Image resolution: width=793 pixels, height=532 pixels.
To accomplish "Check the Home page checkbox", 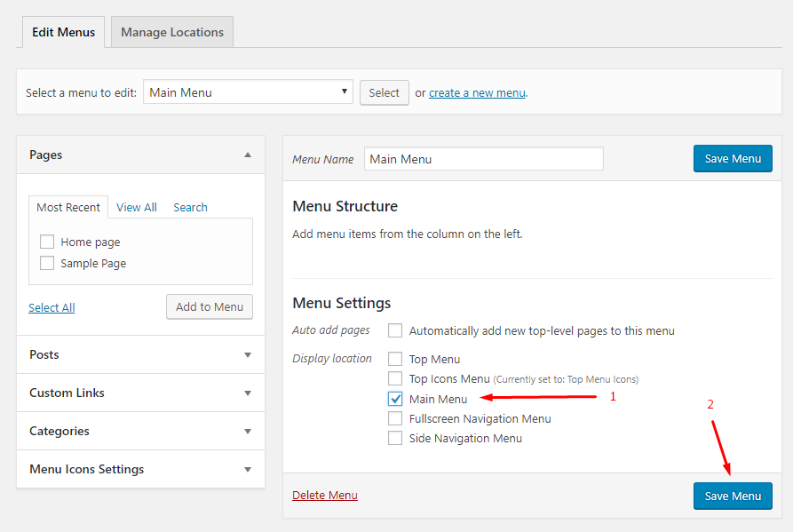I will tap(47, 242).
